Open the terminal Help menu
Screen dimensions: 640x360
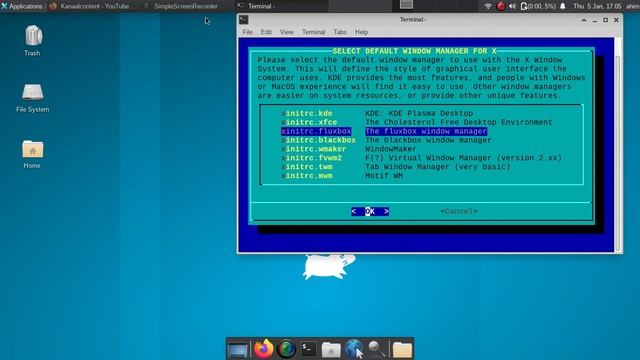[x=361, y=32]
